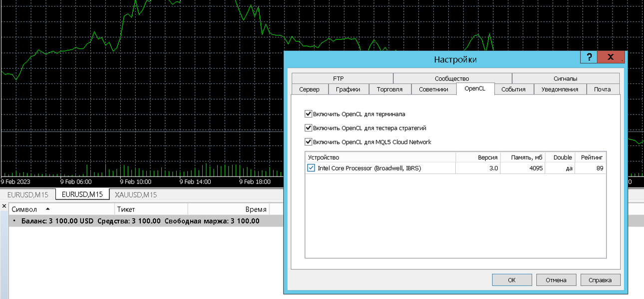
Task: Click the Тикет column header
Action: [151, 209]
